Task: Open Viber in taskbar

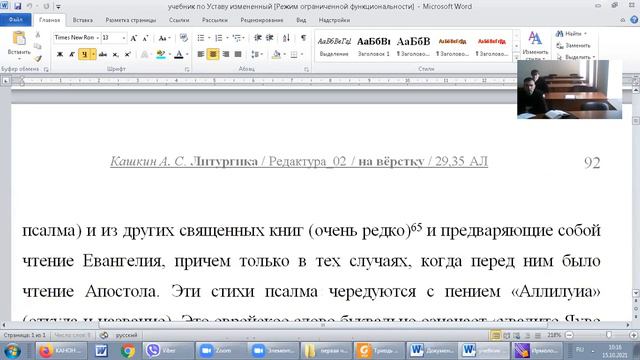Action: (x=169, y=351)
